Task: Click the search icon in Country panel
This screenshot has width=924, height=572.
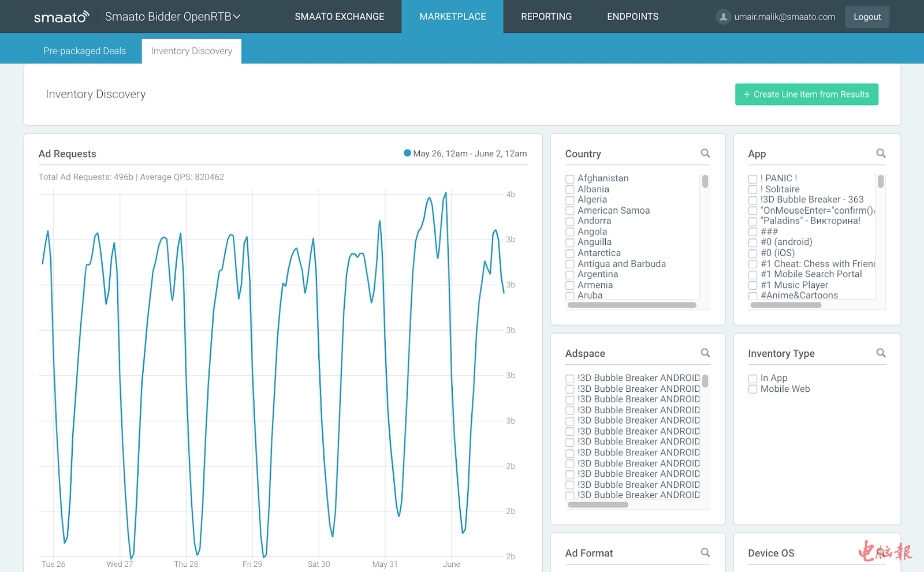Action: click(705, 154)
